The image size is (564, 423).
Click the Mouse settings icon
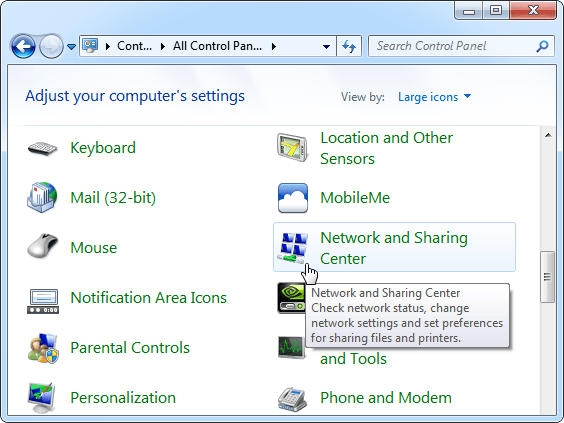pyautogui.click(x=42, y=246)
